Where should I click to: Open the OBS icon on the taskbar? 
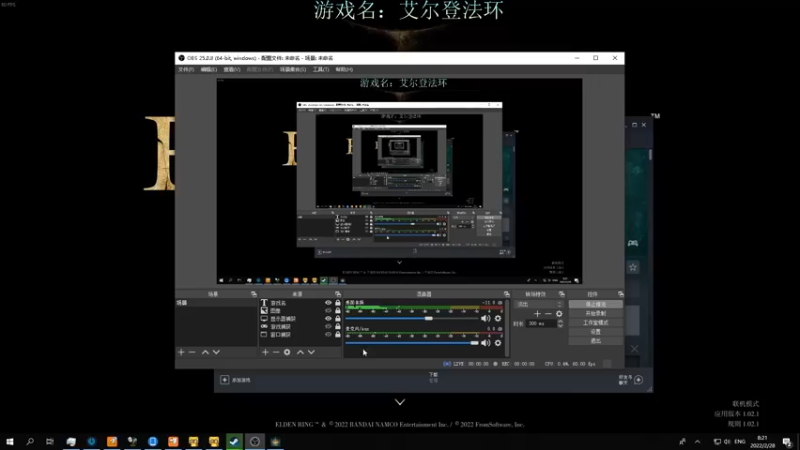(255, 441)
